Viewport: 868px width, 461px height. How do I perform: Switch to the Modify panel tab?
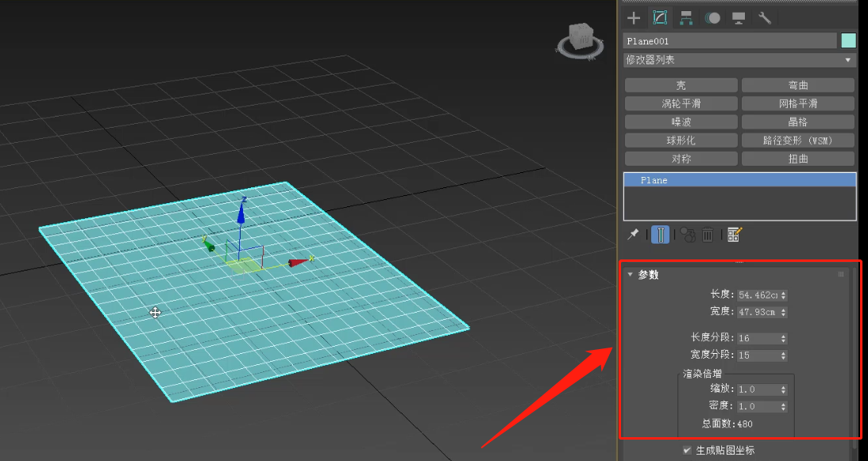tap(660, 17)
